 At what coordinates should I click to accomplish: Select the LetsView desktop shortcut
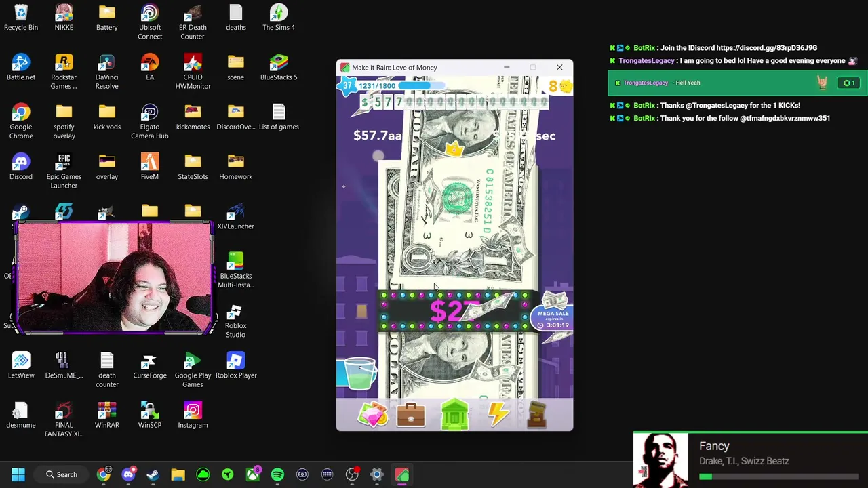pyautogui.click(x=21, y=365)
